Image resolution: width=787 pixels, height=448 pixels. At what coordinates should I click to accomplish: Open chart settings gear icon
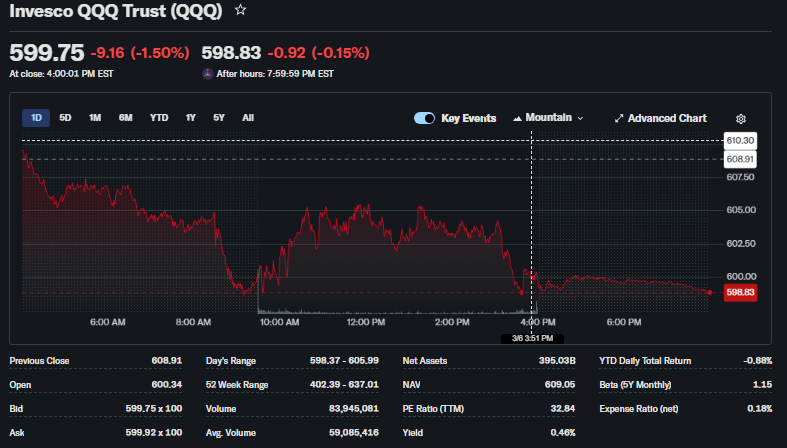pos(741,118)
